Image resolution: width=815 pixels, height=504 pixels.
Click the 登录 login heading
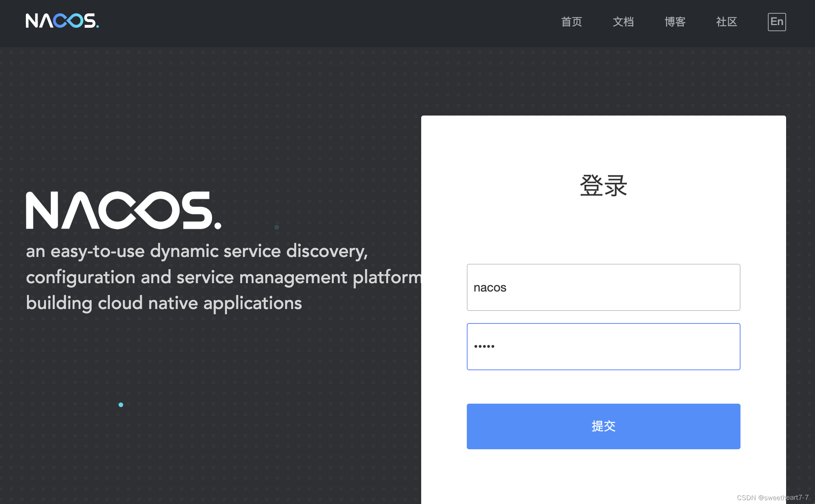(603, 185)
